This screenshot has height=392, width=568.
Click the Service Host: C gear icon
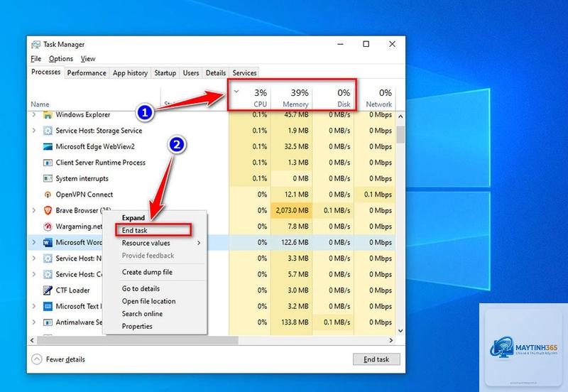[x=48, y=274]
